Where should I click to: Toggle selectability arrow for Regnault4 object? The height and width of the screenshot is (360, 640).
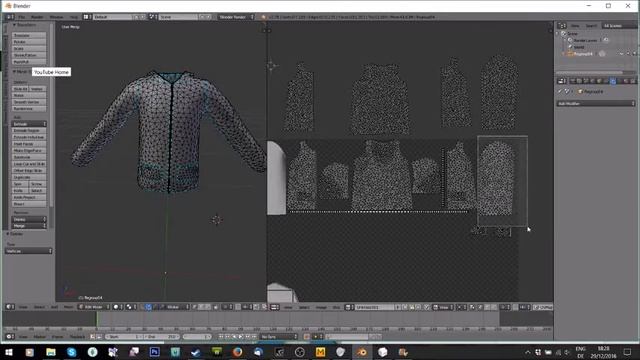[x=628, y=53]
